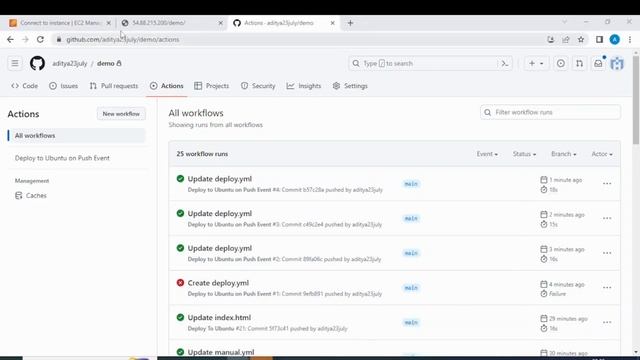This screenshot has width=640, height=360.
Task: Toggle the browser side panel icon
Action: 599,39
